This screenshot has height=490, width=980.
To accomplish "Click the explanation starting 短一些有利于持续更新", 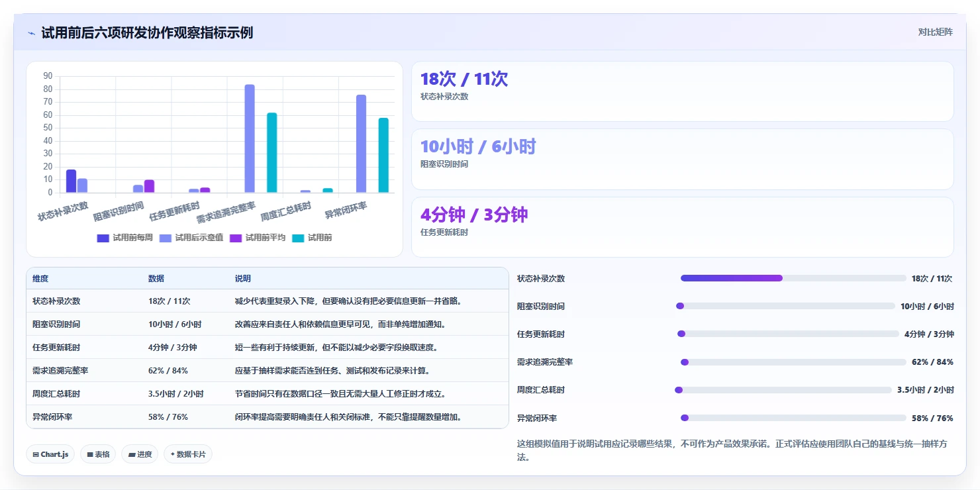I will click(x=336, y=347).
